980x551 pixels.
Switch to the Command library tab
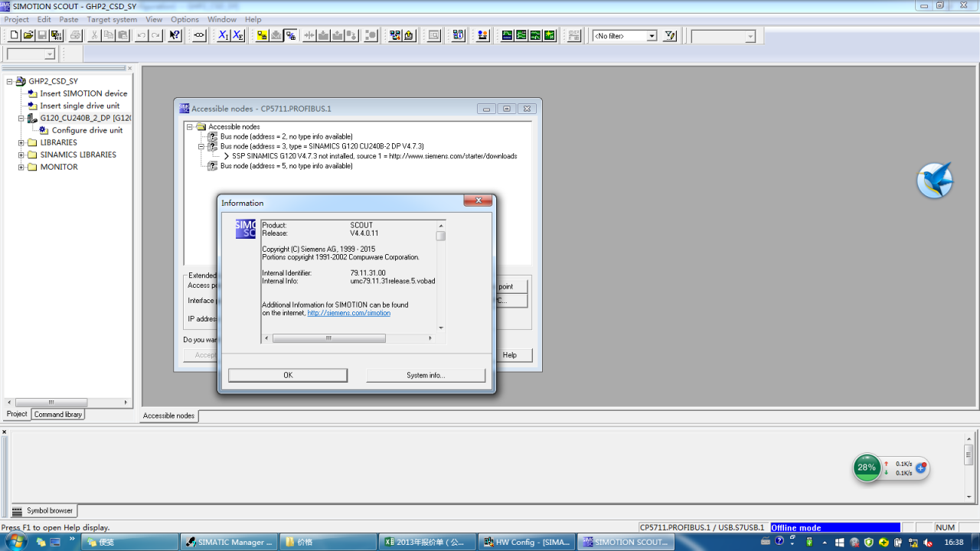coord(58,414)
